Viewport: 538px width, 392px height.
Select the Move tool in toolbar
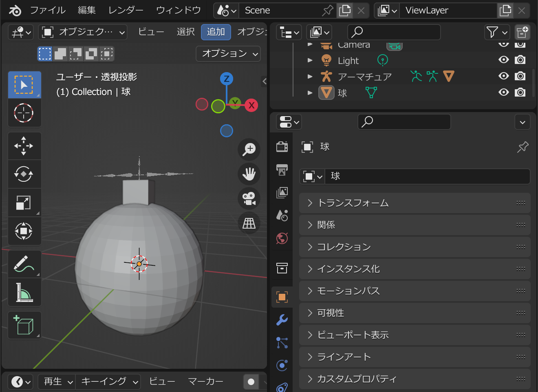point(24,146)
